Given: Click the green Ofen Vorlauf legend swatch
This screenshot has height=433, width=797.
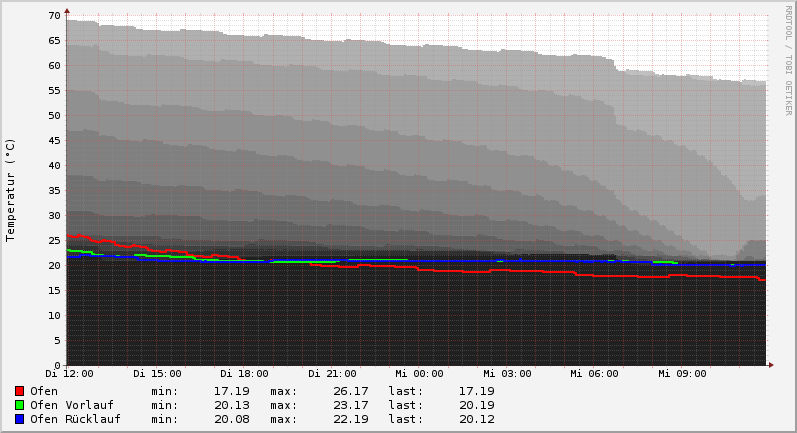Looking at the screenshot, I should click(x=19, y=405).
